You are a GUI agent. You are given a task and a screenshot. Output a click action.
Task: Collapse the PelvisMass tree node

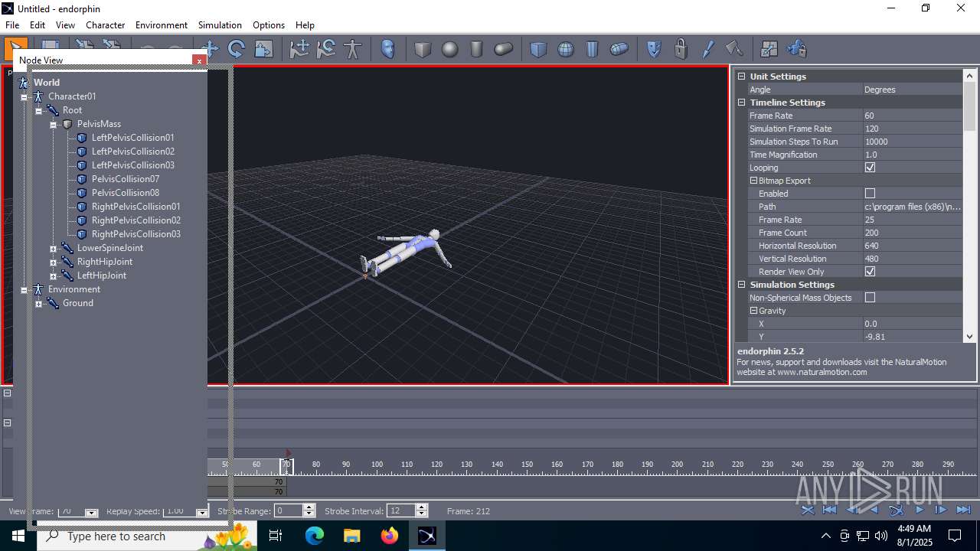tap(54, 125)
